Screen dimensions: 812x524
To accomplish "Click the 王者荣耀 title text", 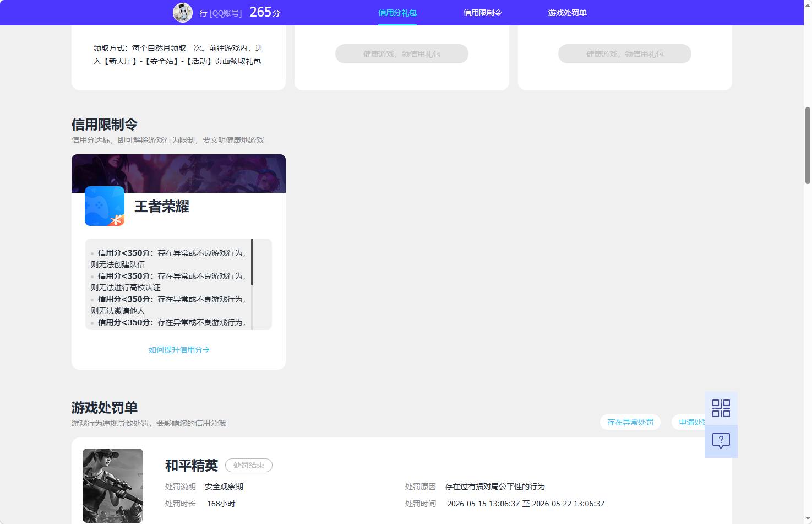I will [162, 207].
